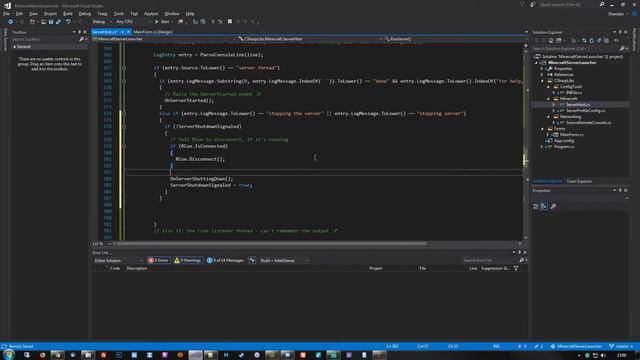The width and height of the screenshot is (640, 360).
Task: Select SourceRemoteConsole.cs in Solution Explorer
Action: tap(588, 122)
